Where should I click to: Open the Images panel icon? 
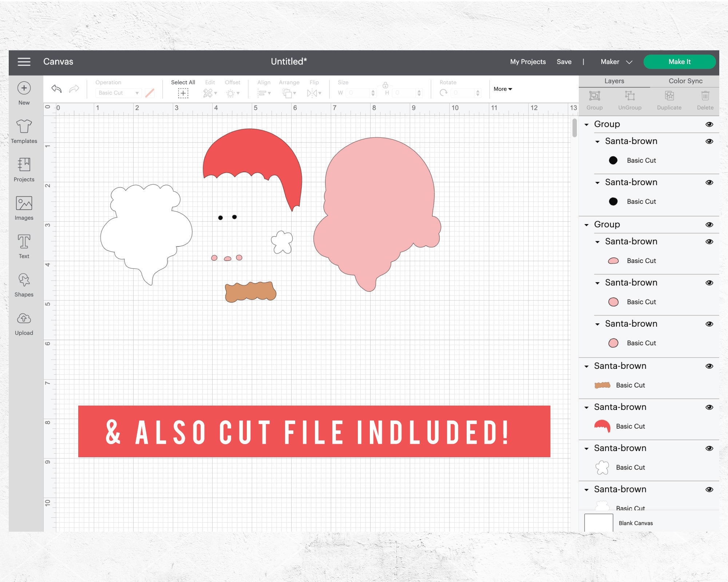(24, 203)
